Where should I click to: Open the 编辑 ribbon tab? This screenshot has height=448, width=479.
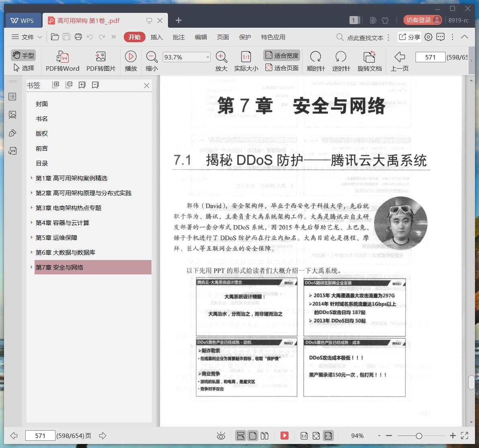(x=201, y=37)
